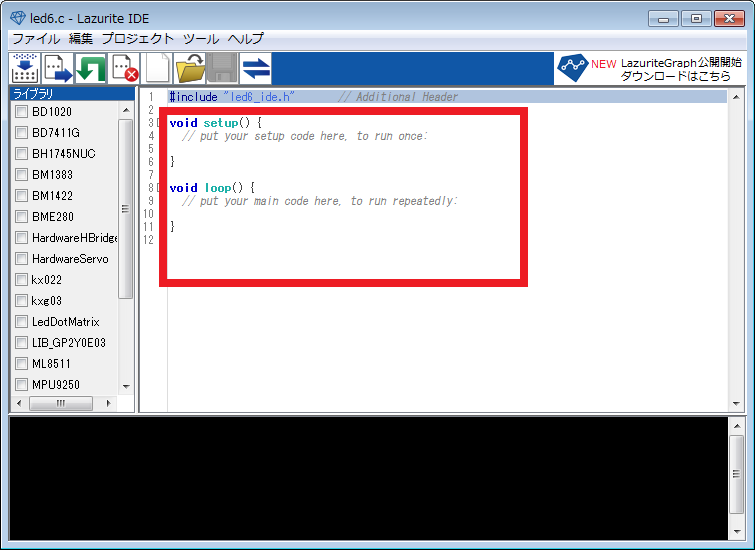Viewport: 755px width, 550px height.
Task: Open the LazuriteGraph download banner link
Action: 650,69
